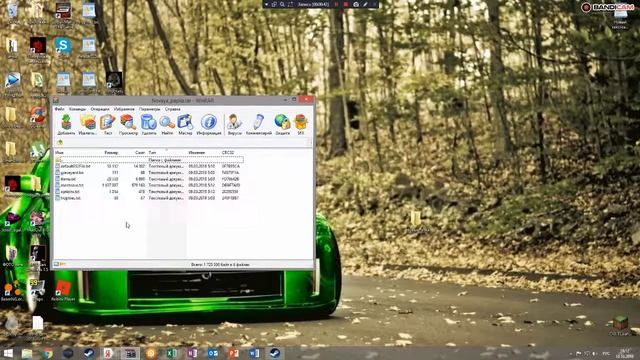Sort file list by CRC32 column header

coord(228,153)
